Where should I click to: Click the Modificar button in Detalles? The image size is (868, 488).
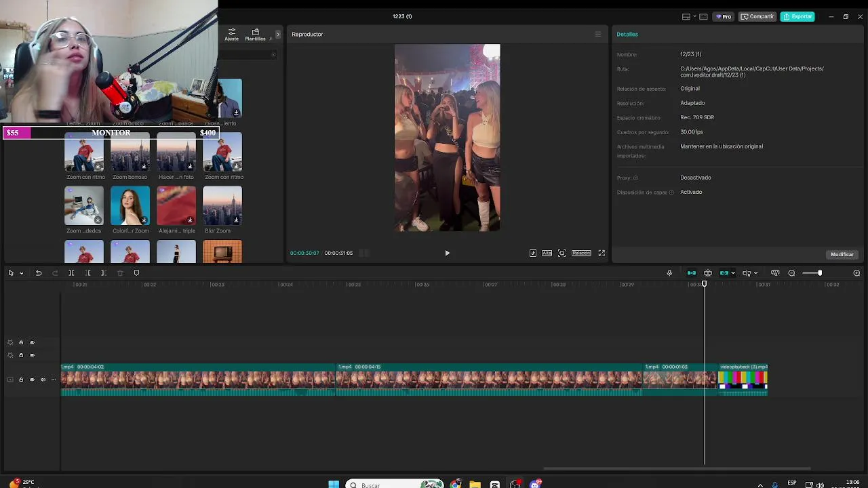click(842, 254)
